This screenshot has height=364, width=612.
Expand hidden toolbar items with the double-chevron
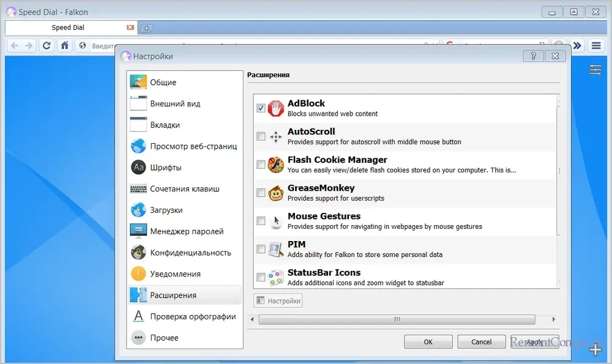[x=577, y=46]
